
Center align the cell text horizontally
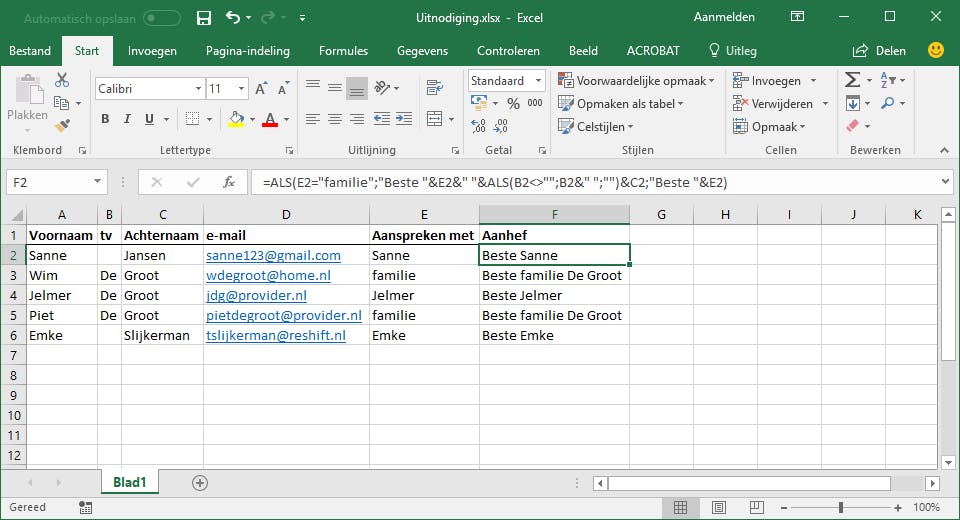click(335, 119)
